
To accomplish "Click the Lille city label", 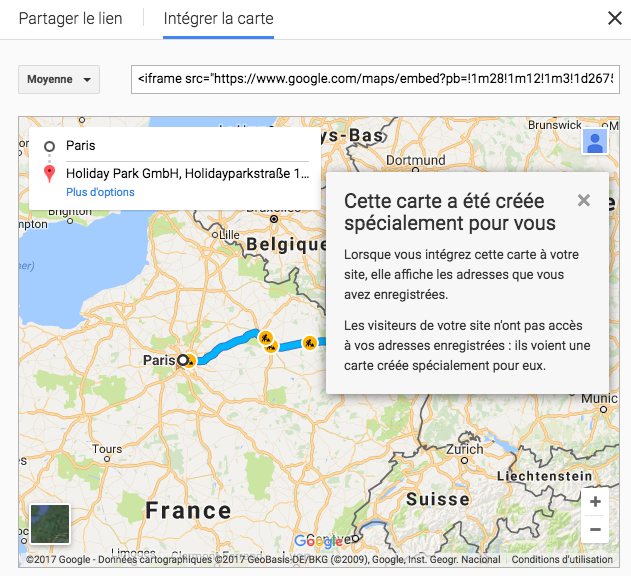I will [x=229, y=235].
